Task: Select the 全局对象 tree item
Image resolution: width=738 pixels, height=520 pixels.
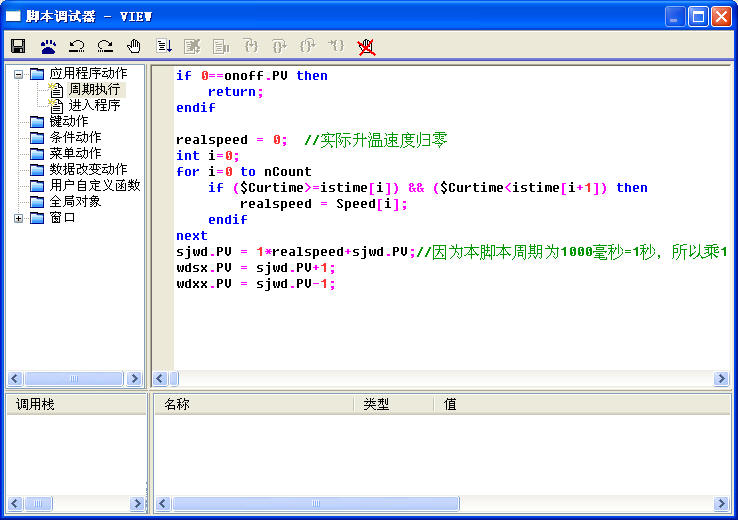Action: coord(75,201)
